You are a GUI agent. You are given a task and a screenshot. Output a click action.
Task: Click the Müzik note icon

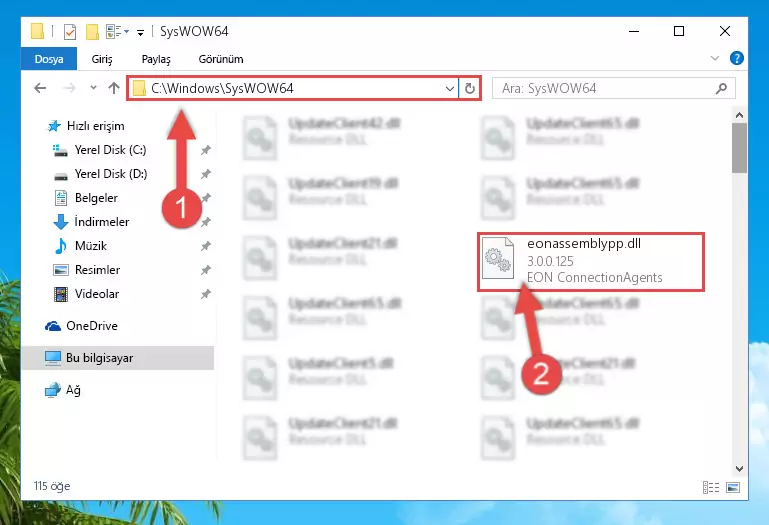pyautogui.click(x=60, y=246)
